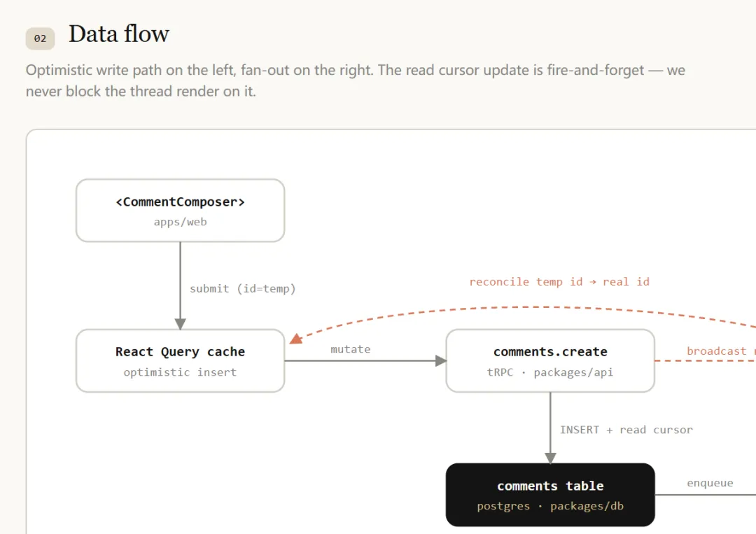Click the orange broadcast label
756x534 pixels.
pos(717,351)
